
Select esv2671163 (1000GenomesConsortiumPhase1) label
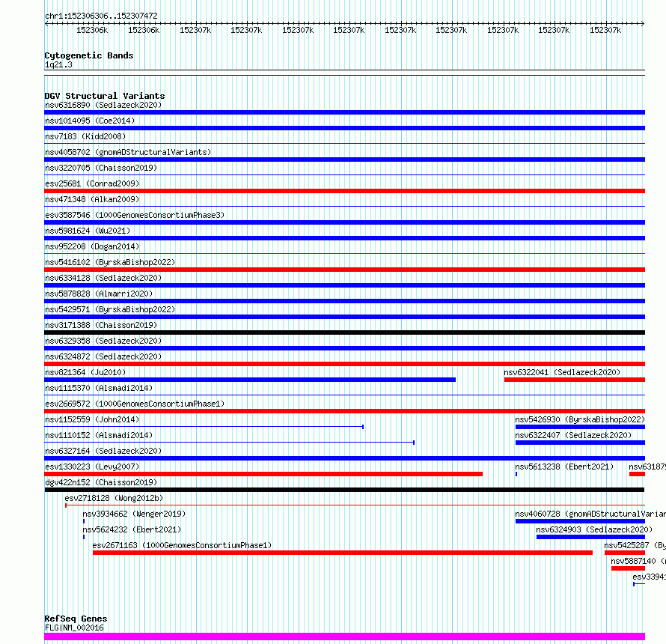point(182,545)
